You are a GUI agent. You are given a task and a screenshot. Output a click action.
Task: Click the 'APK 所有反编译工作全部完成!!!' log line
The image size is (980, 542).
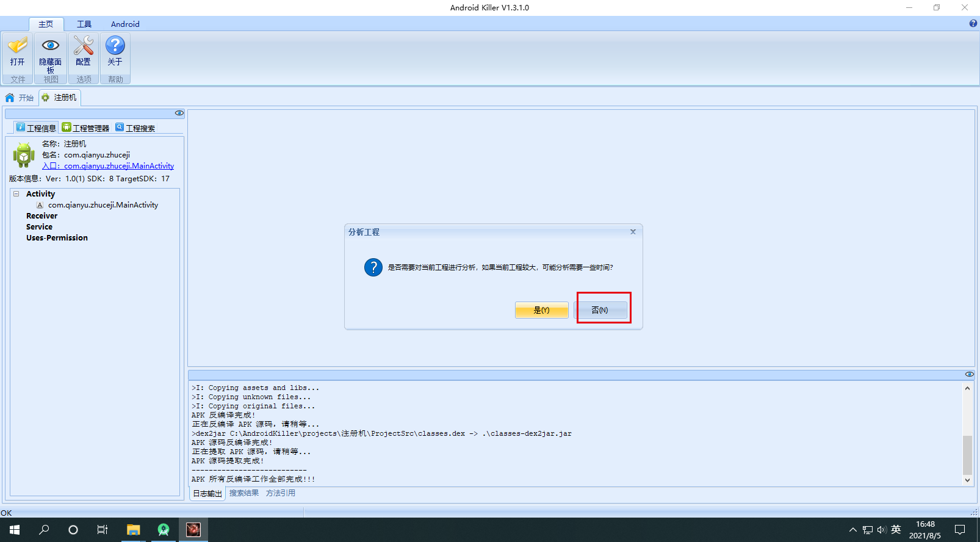click(253, 479)
